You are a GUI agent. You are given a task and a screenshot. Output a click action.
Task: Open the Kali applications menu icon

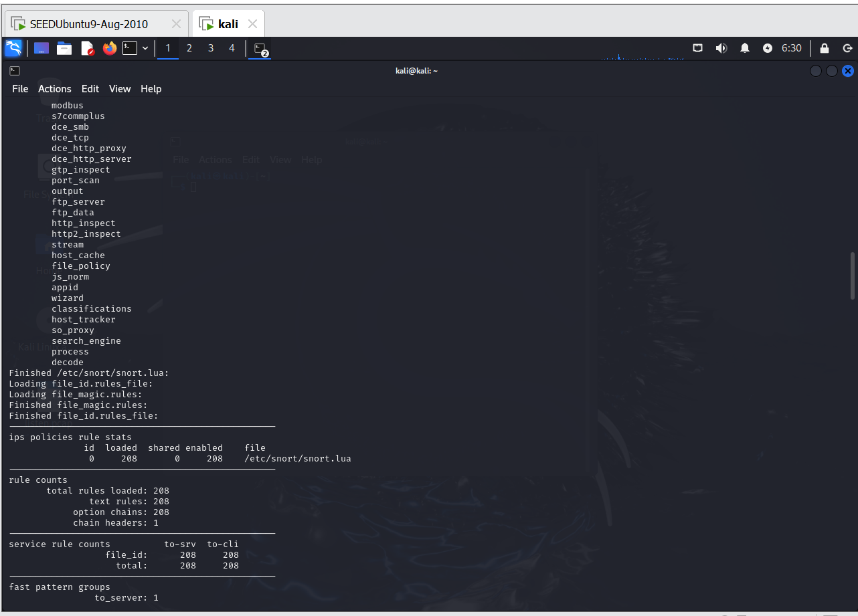click(13, 48)
